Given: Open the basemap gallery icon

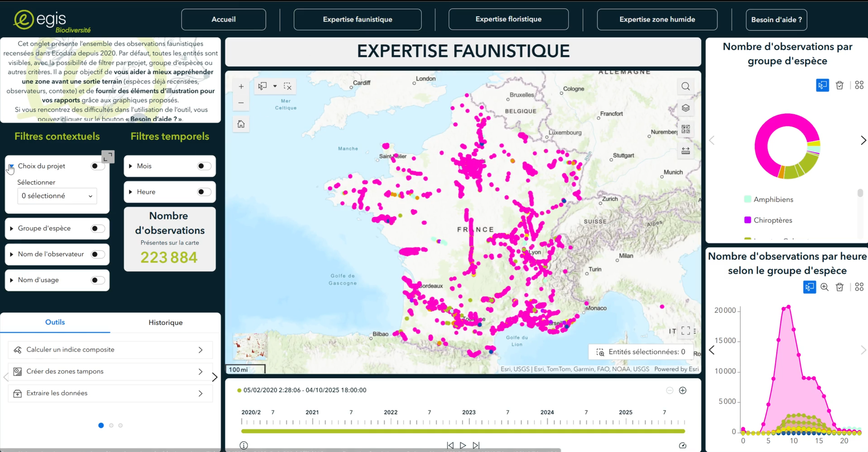Looking at the screenshot, I should tap(685, 129).
